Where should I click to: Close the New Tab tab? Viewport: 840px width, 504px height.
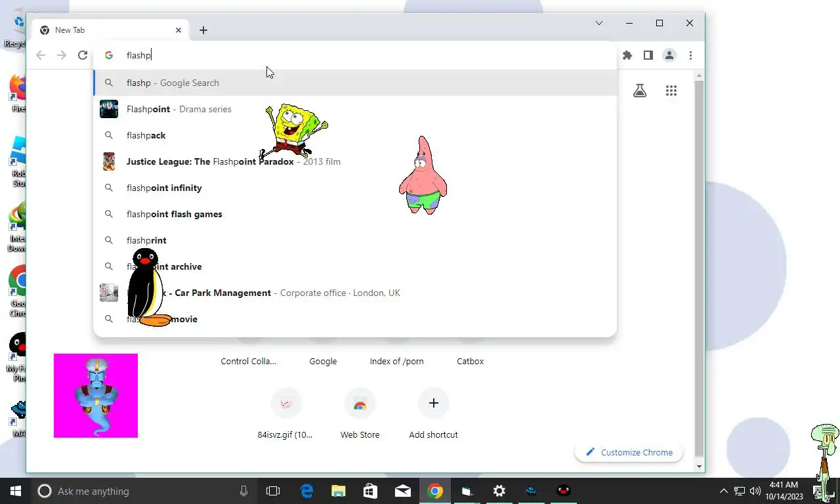pos(178,30)
